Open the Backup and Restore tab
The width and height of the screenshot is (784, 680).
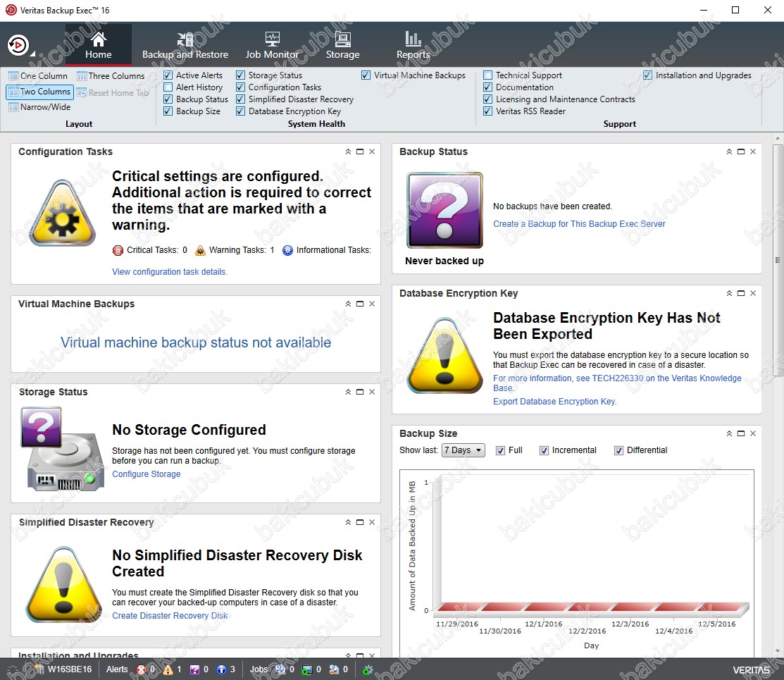coord(185,45)
